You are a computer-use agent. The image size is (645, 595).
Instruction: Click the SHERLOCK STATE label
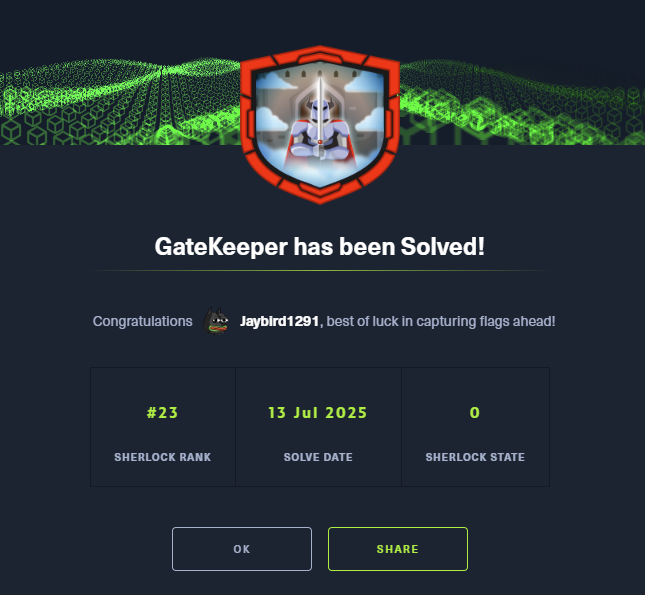click(475, 457)
